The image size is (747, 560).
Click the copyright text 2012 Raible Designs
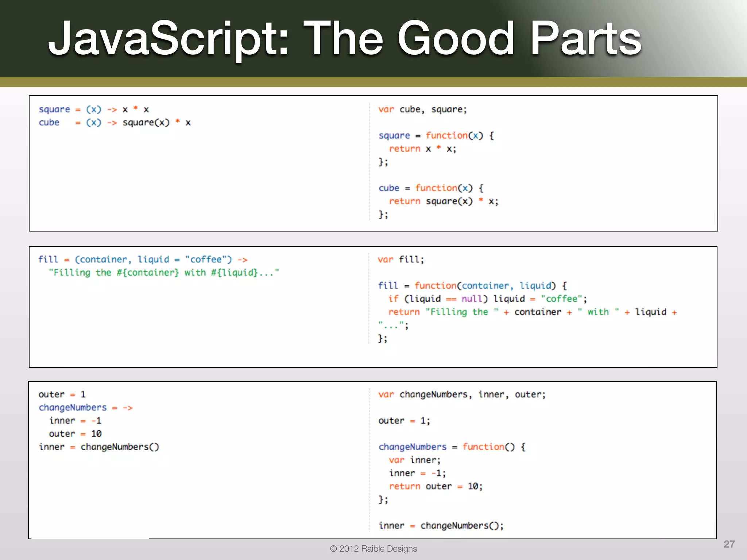(x=373, y=549)
